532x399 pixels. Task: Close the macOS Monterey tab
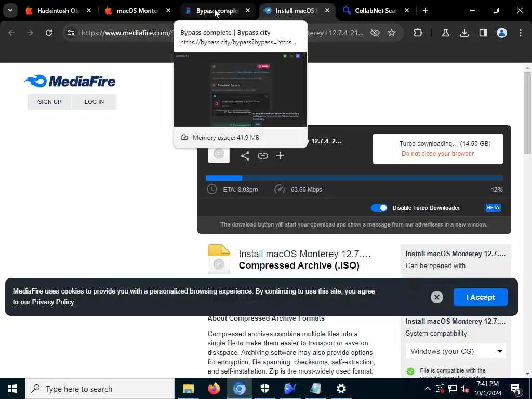click(x=168, y=10)
